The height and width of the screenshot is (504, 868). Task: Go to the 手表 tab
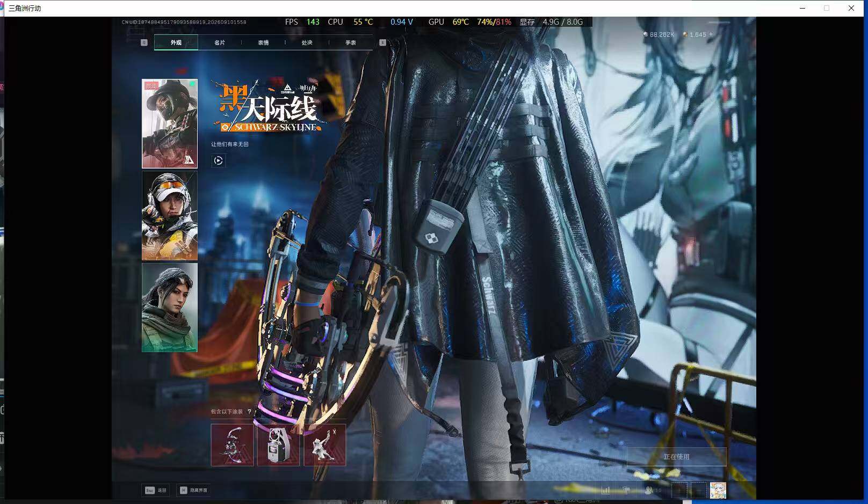[350, 42]
